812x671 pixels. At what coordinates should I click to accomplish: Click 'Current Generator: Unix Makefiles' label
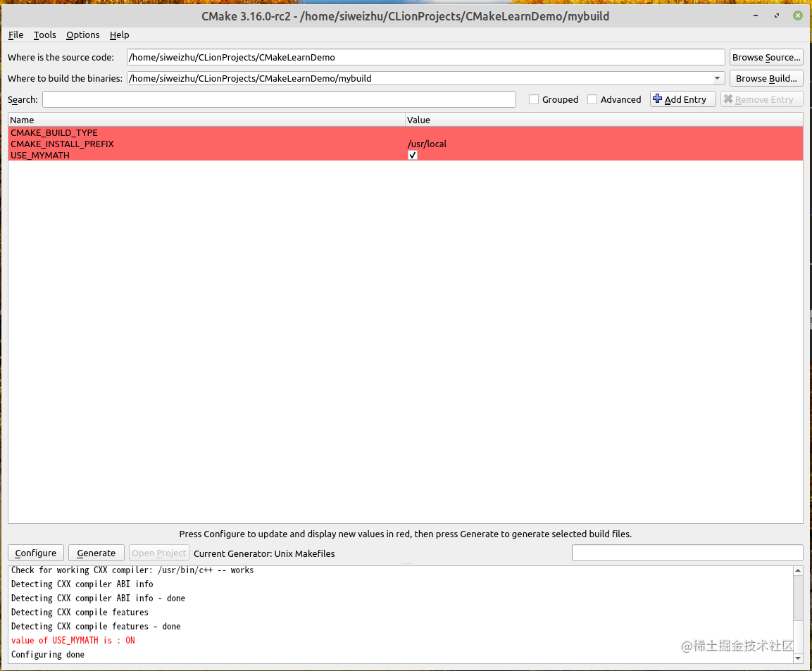[264, 553]
